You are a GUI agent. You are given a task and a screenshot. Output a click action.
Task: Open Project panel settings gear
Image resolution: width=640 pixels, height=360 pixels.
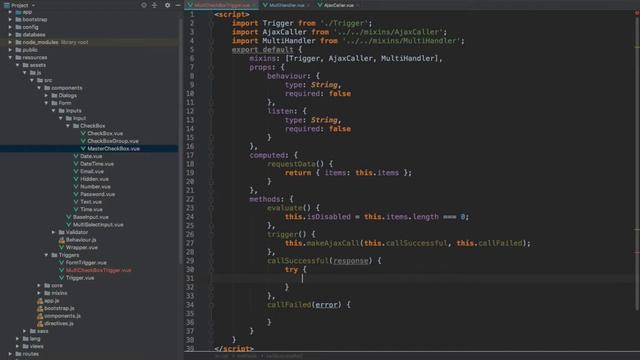coord(167,5)
